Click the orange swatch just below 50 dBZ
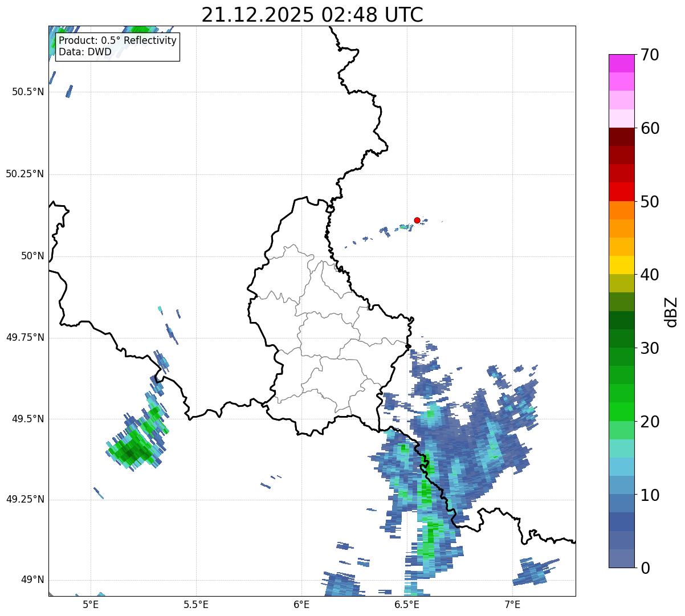Screen dimensions: 685x616 [622, 210]
